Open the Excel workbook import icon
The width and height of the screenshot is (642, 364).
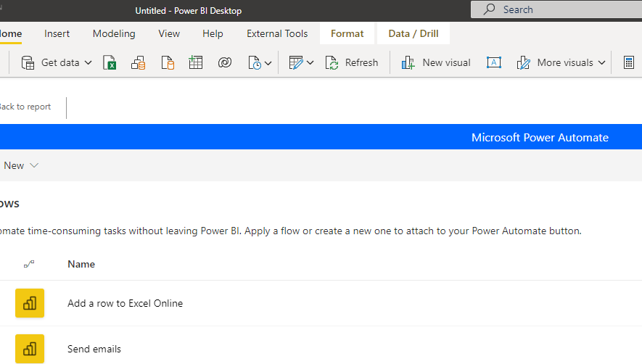110,62
